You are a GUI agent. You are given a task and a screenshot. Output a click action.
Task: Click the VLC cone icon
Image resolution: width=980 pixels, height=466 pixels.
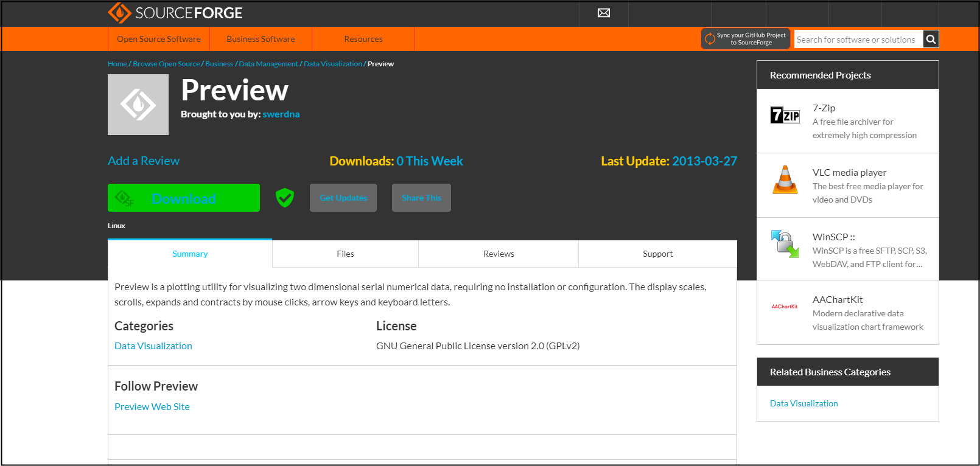[785, 179]
